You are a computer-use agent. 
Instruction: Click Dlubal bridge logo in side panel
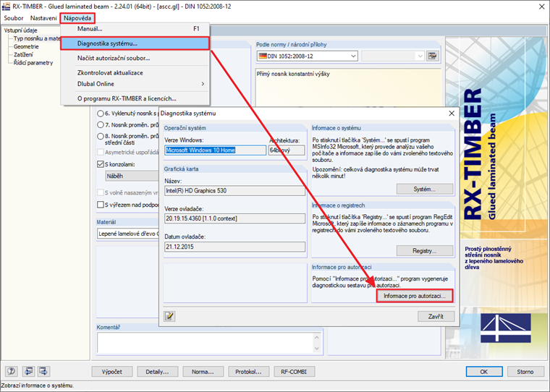[x=505, y=328]
